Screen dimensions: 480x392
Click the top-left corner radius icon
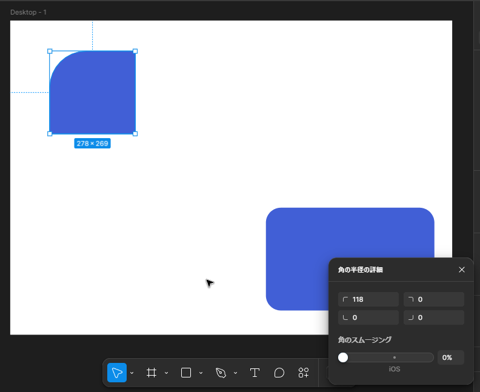pos(345,299)
